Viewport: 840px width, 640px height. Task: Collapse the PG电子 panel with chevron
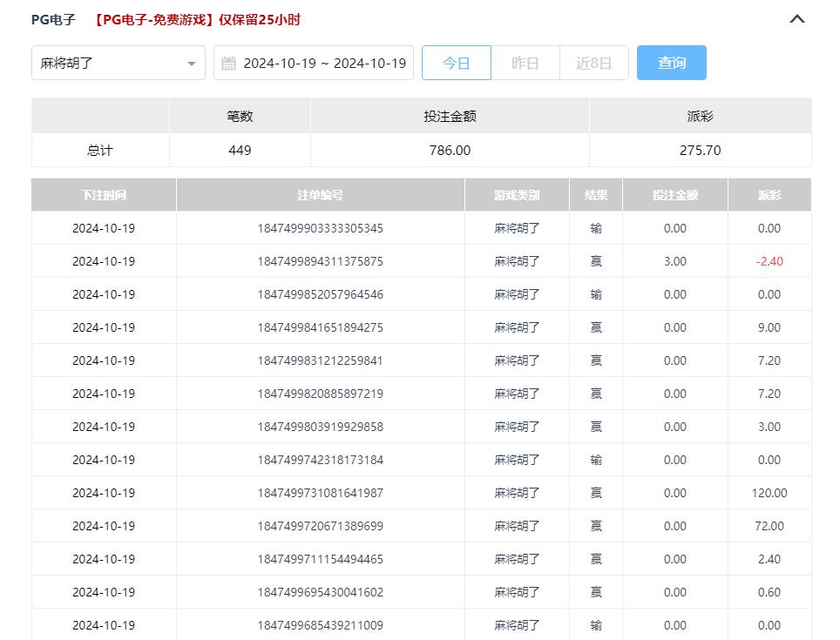pyautogui.click(x=796, y=19)
